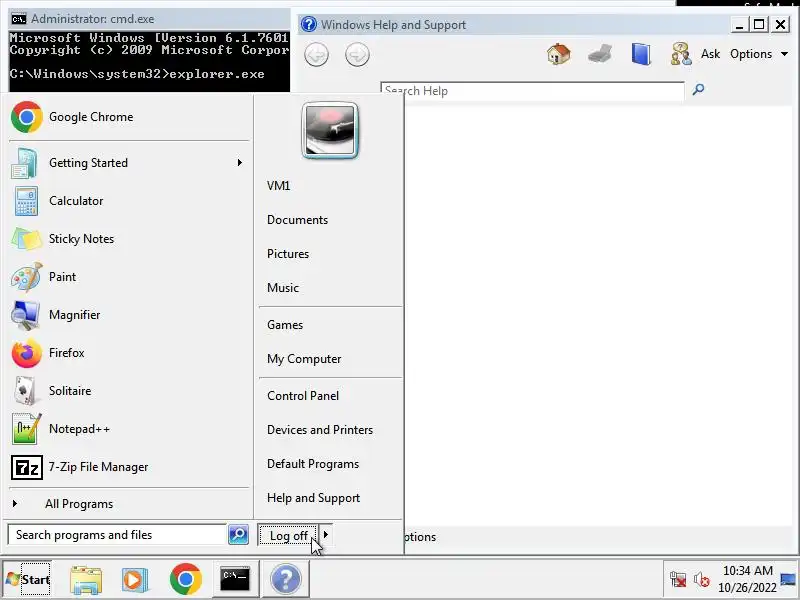
Task: Open VM1 user folder
Action: (330, 186)
